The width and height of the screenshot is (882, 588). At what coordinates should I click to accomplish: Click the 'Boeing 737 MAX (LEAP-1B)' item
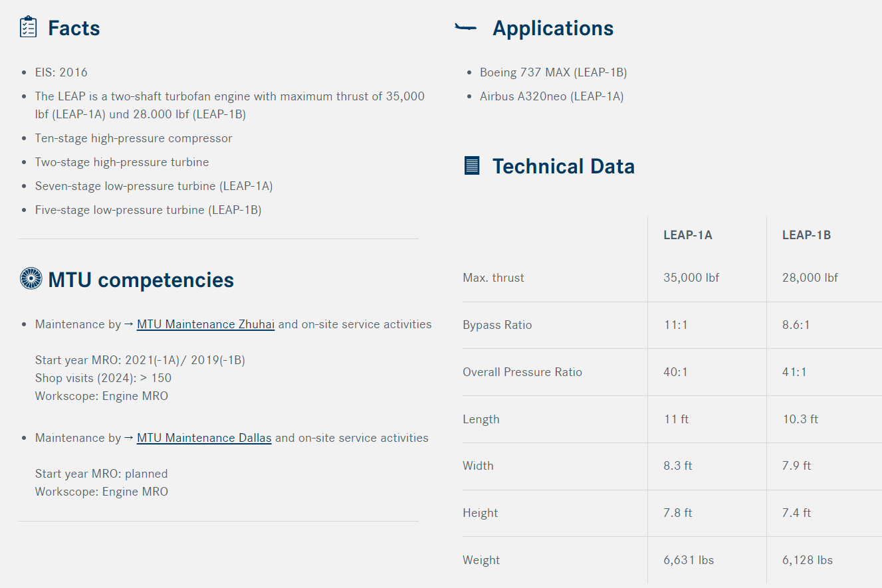tap(553, 72)
